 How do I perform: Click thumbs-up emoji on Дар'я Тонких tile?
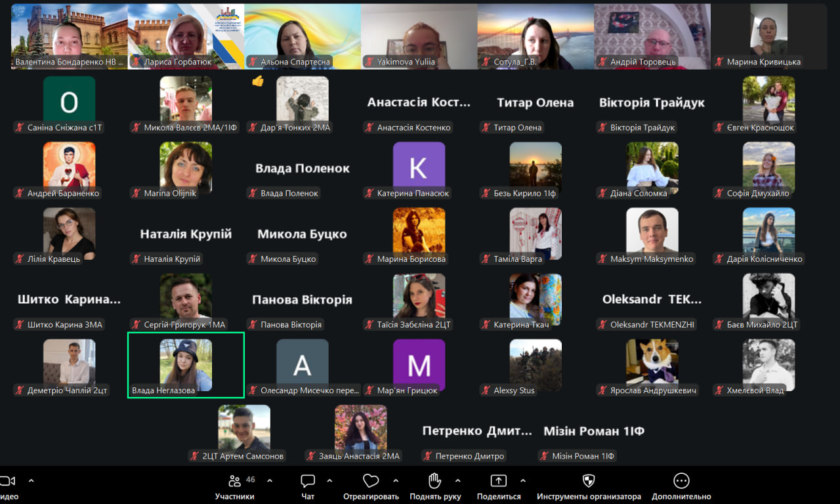click(258, 81)
